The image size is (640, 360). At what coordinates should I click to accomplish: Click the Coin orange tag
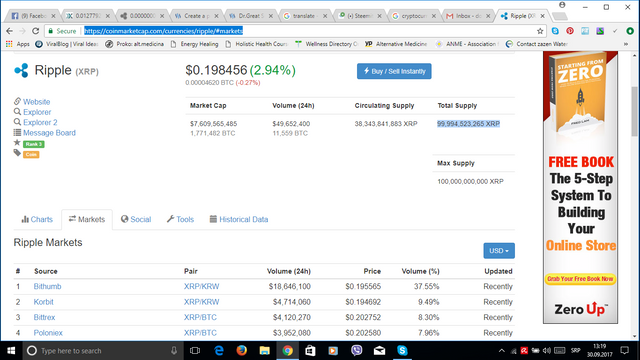[31, 154]
